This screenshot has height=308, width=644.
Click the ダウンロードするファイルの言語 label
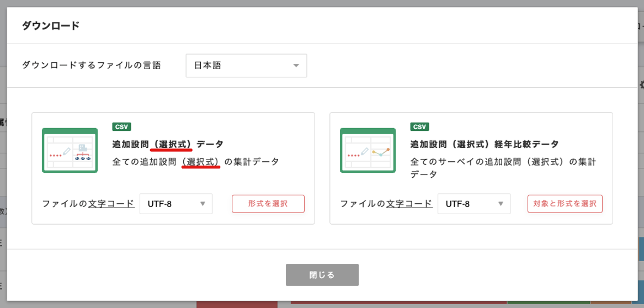click(x=92, y=65)
